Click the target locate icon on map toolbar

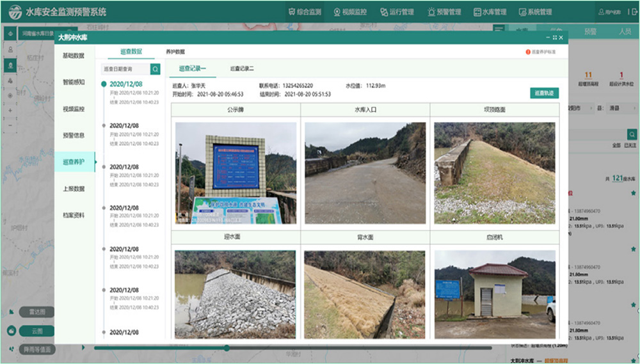[x=11, y=95]
